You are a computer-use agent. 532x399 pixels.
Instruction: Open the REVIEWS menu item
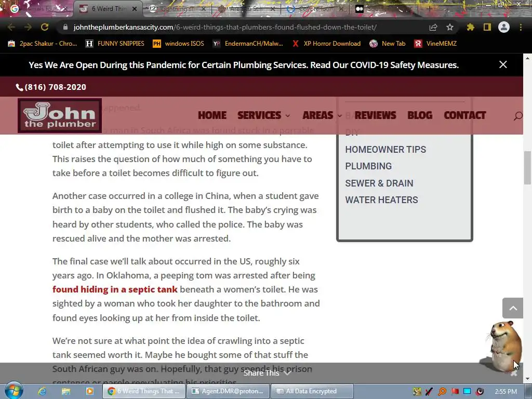click(x=375, y=115)
